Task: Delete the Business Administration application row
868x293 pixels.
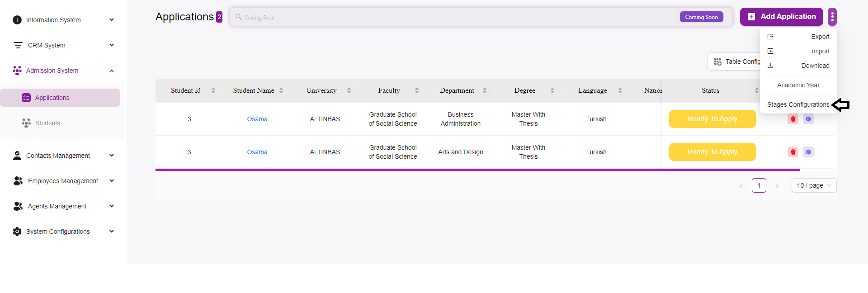Action: (x=793, y=119)
